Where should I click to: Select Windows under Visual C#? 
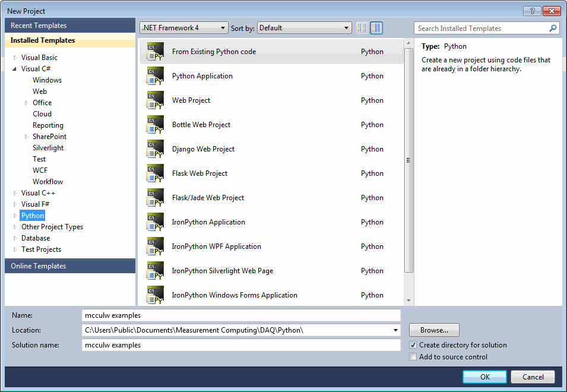pyautogui.click(x=47, y=80)
